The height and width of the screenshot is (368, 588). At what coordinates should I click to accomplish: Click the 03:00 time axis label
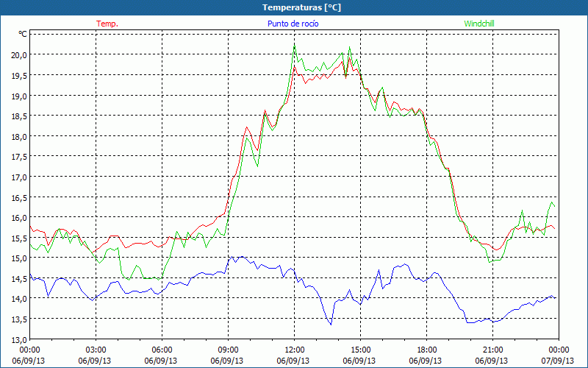96,350
